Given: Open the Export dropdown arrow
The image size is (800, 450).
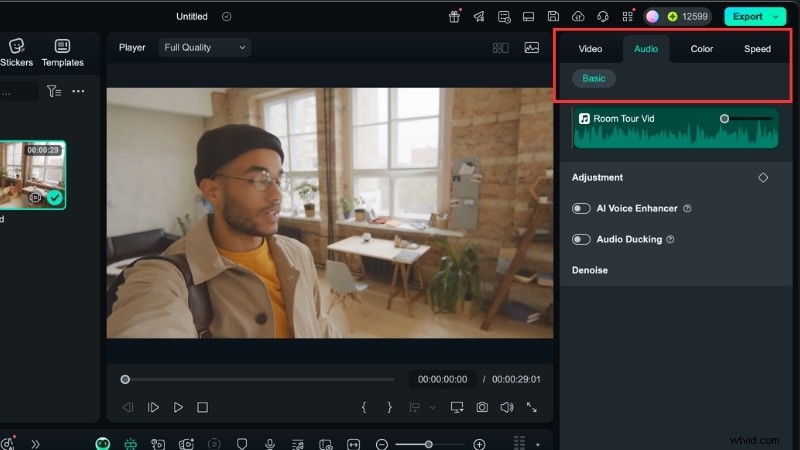Looking at the screenshot, I should pyautogui.click(x=776, y=17).
